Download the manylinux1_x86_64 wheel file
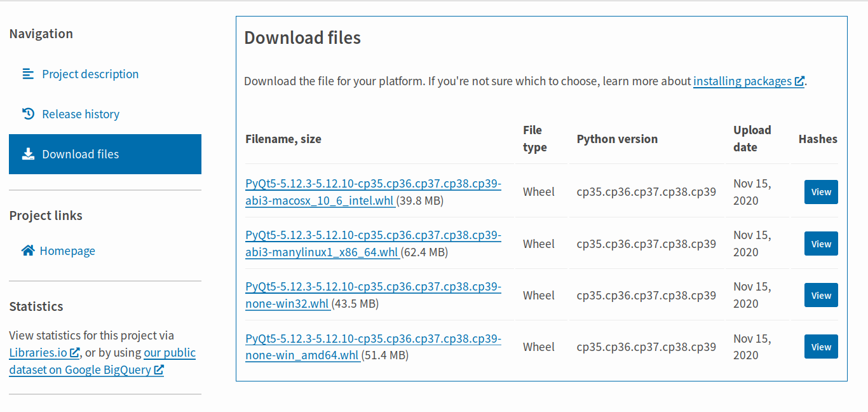 pyautogui.click(x=374, y=244)
